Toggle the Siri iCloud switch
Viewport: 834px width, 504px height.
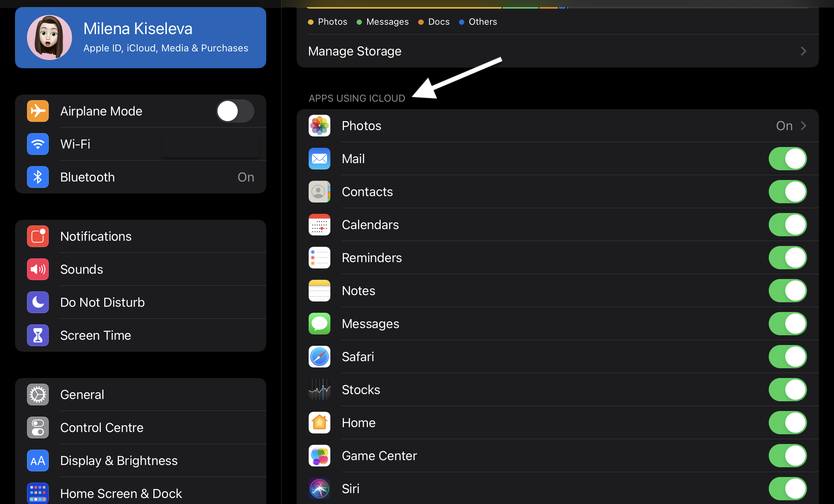tap(787, 489)
